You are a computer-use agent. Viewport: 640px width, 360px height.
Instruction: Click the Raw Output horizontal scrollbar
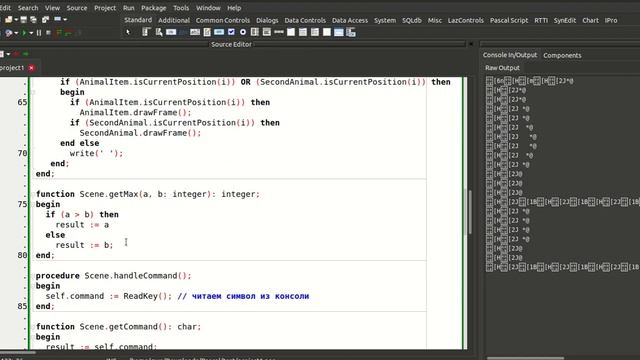(x=526, y=358)
